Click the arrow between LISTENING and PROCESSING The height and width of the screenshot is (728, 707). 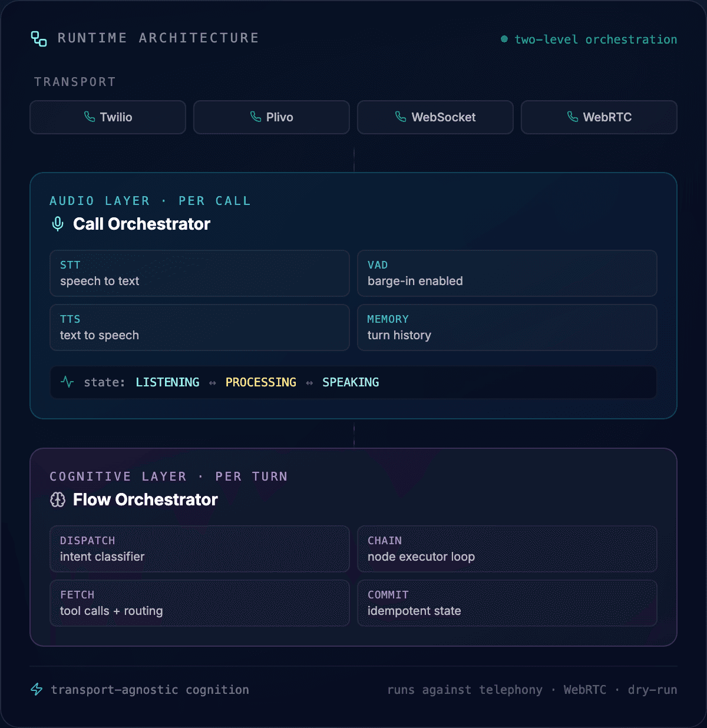213,383
